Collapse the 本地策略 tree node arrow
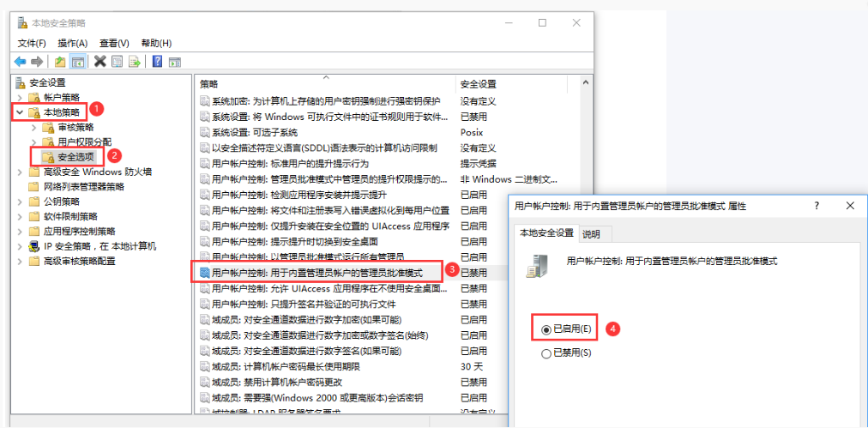The width and height of the screenshot is (868, 428). point(20,112)
